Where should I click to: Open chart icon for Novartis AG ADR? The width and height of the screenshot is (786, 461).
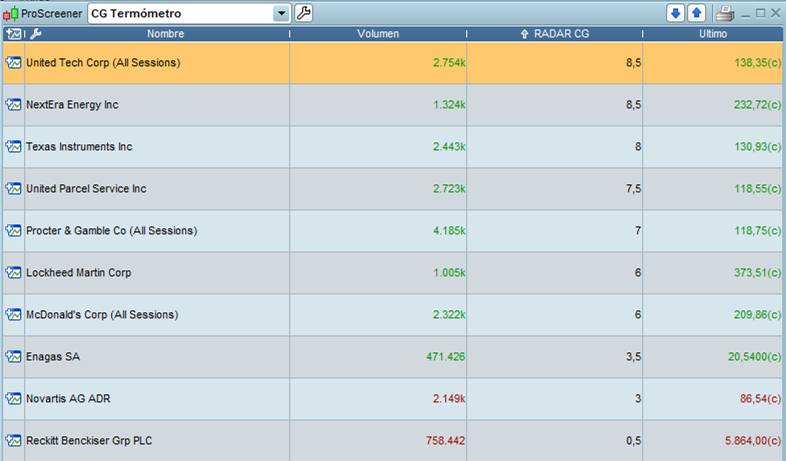pos(14,399)
